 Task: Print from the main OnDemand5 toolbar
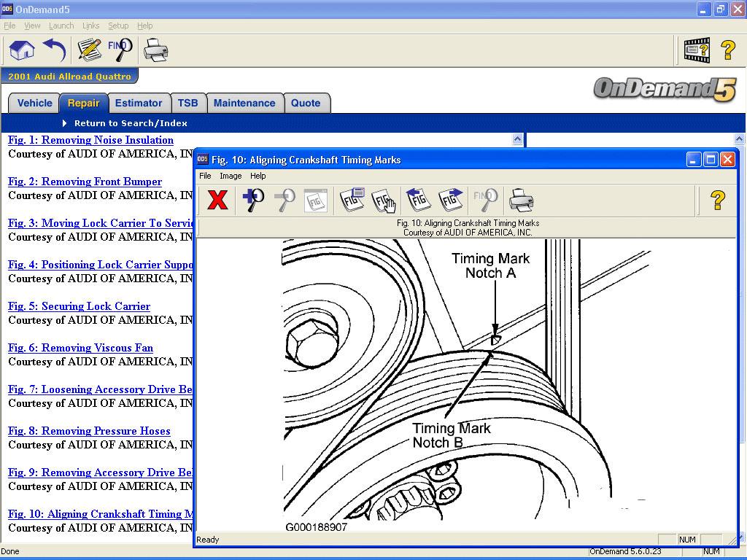point(155,50)
